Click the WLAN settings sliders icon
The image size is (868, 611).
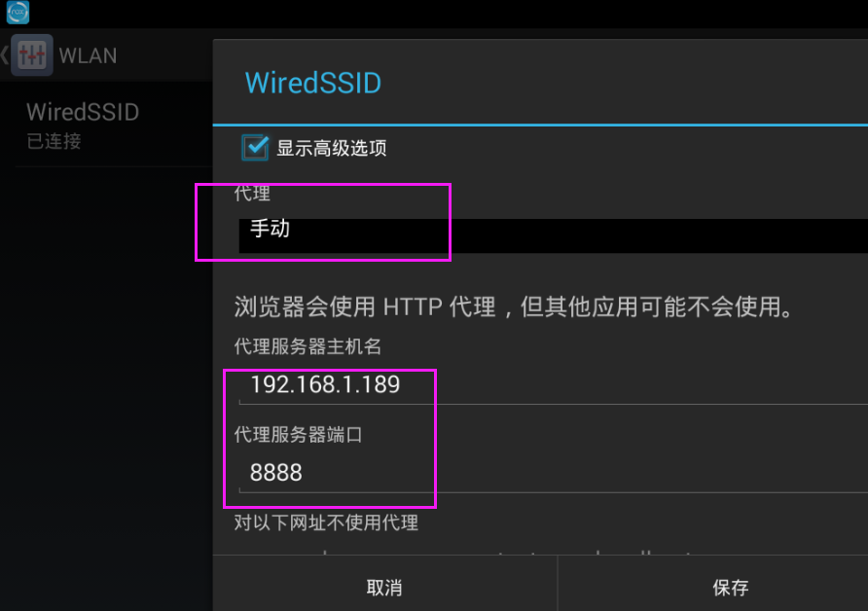point(32,55)
